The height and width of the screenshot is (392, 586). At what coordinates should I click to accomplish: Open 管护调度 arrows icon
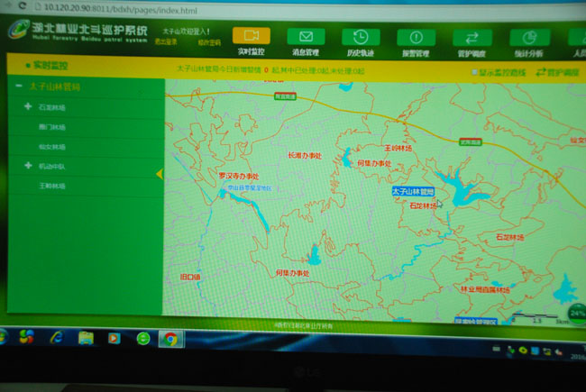tap(472, 38)
